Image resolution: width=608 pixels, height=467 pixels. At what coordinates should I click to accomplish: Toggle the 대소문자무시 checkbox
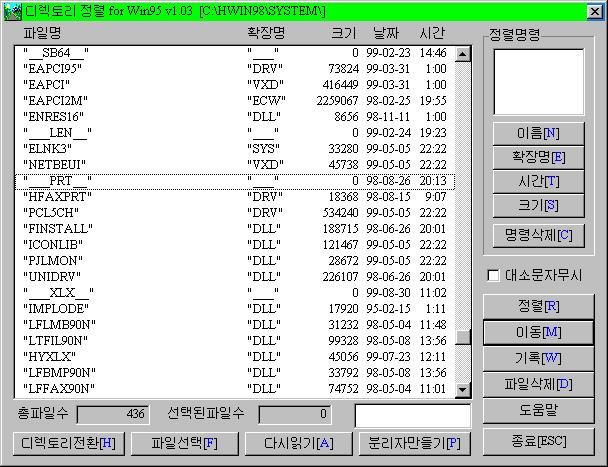point(492,275)
